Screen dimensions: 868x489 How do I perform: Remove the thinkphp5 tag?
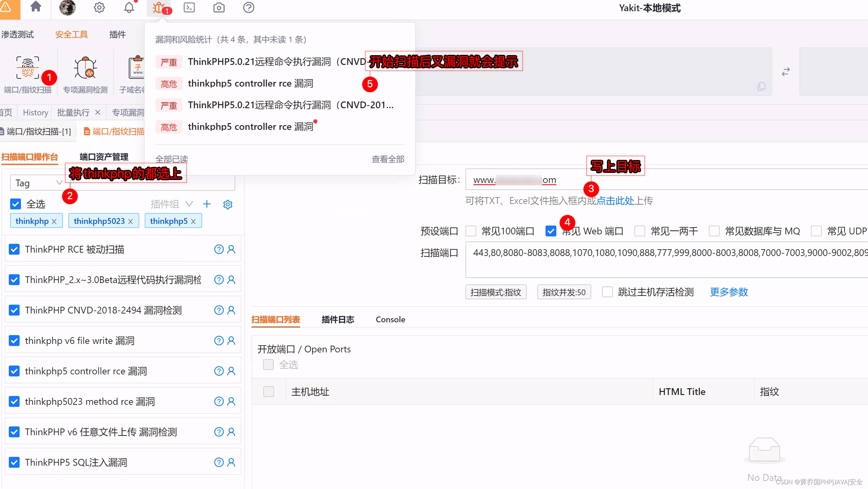[x=193, y=221]
